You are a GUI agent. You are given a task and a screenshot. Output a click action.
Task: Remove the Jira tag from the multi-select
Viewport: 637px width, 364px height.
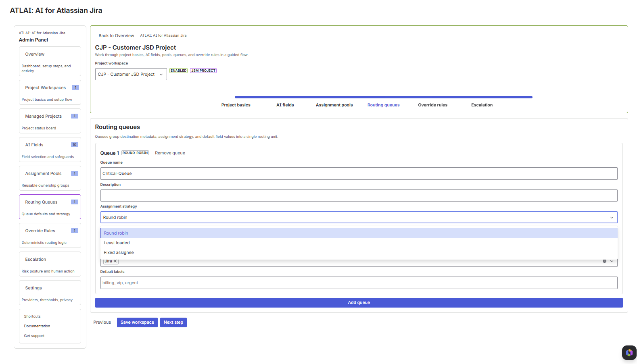tap(115, 261)
